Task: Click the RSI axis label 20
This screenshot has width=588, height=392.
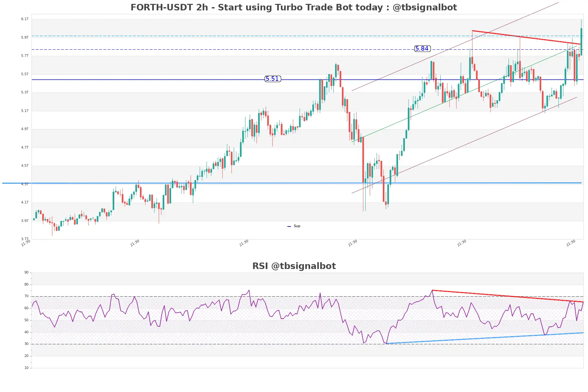Action: [x=26, y=356]
